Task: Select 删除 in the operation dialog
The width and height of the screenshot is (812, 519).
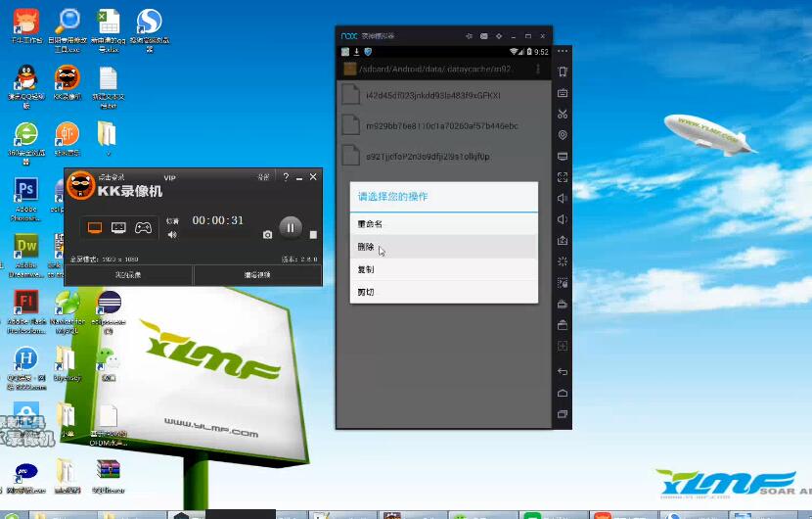Action: (444, 247)
